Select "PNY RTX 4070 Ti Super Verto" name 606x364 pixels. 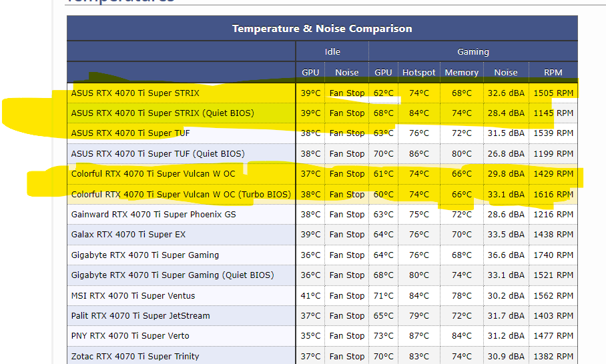[x=130, y=336]
